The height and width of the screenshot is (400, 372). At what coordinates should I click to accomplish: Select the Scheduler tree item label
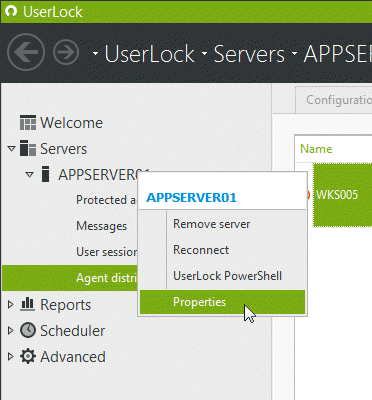click(72, 331)
